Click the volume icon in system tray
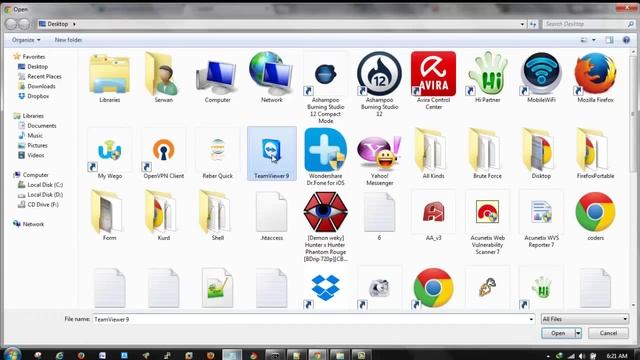The width and height of the screenshot is (640, 360). [582, 356]
